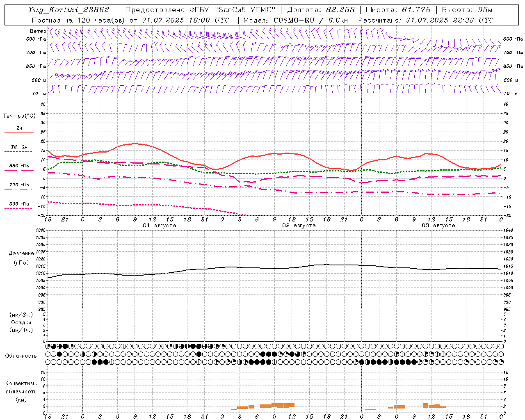
Task: Select the 500 м wind level label on left
Action: [39, 80]
